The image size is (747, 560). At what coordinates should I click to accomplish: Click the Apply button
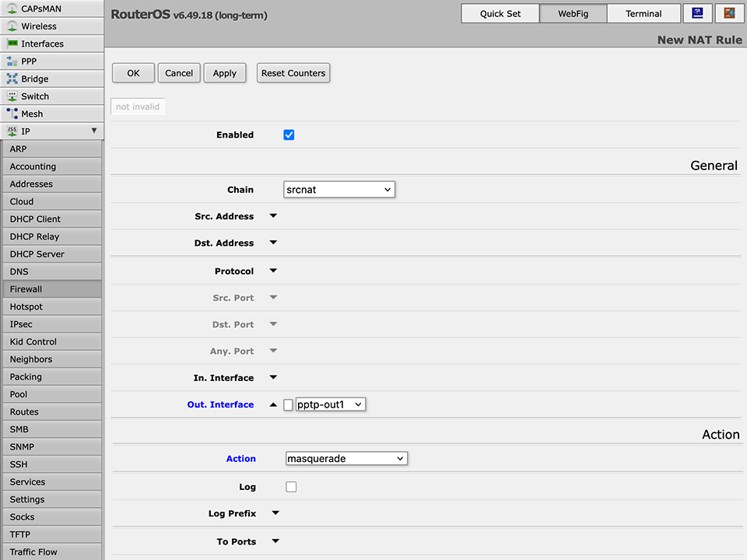tap(224, 72)
